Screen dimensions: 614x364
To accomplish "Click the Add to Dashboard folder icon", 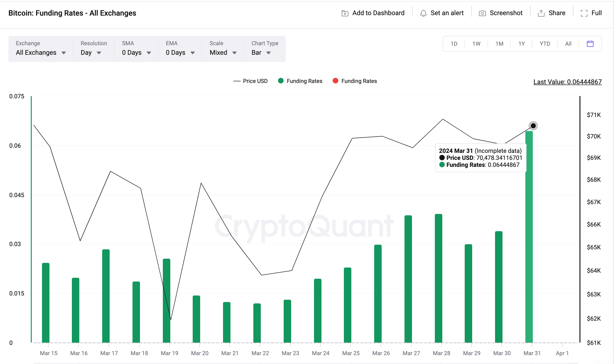I will click(345, 13).
